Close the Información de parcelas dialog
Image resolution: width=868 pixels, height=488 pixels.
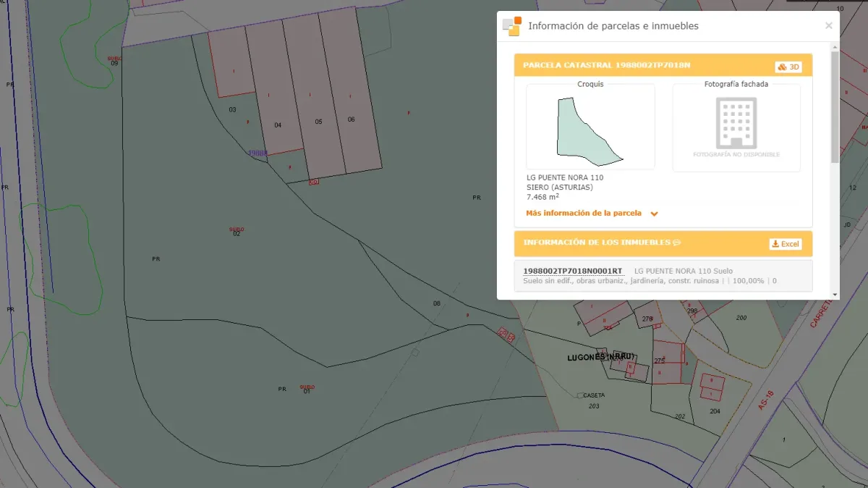(x=828, y=26)
